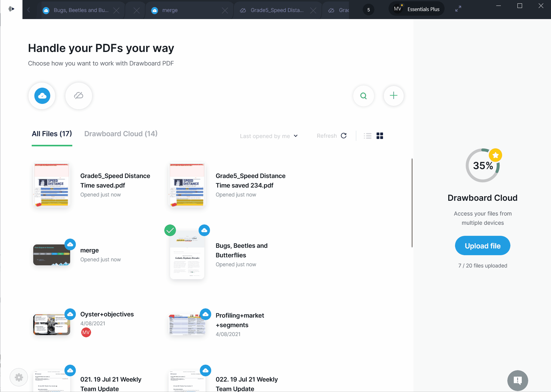Viewport: 551px width, 392px height.
Task: Close the unnamed empty tab
Action: pos(137,10)
